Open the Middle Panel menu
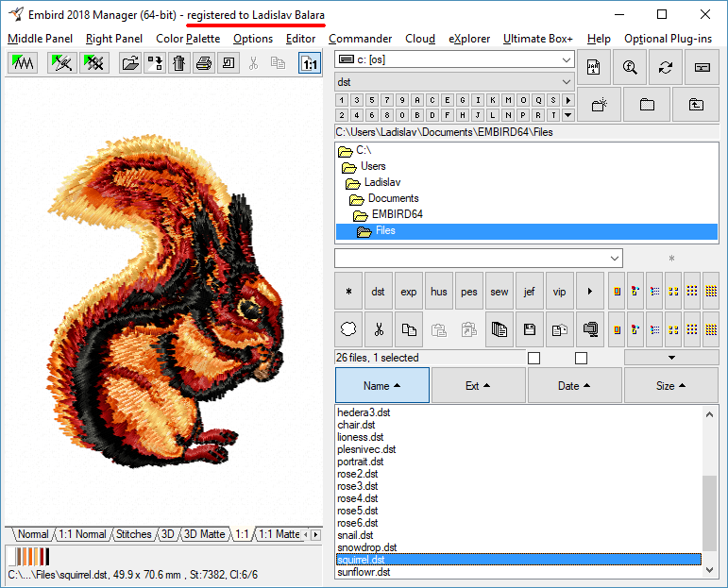This screenshot has width=728, height=588. pos(40,39)
